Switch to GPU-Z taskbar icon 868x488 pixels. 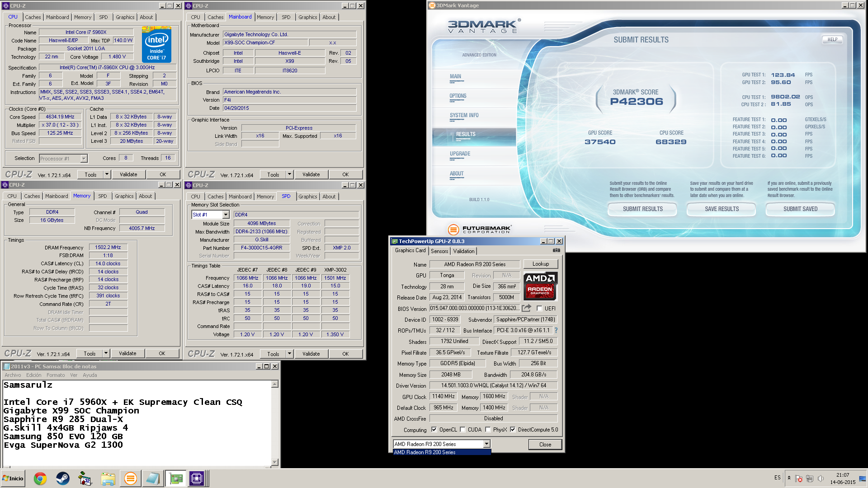click(175, 479)
